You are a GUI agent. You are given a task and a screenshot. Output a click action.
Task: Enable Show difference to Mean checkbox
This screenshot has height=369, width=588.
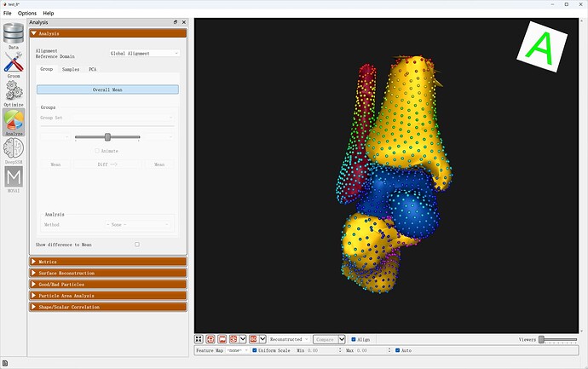pyautogui.click(x=137, y=245)
